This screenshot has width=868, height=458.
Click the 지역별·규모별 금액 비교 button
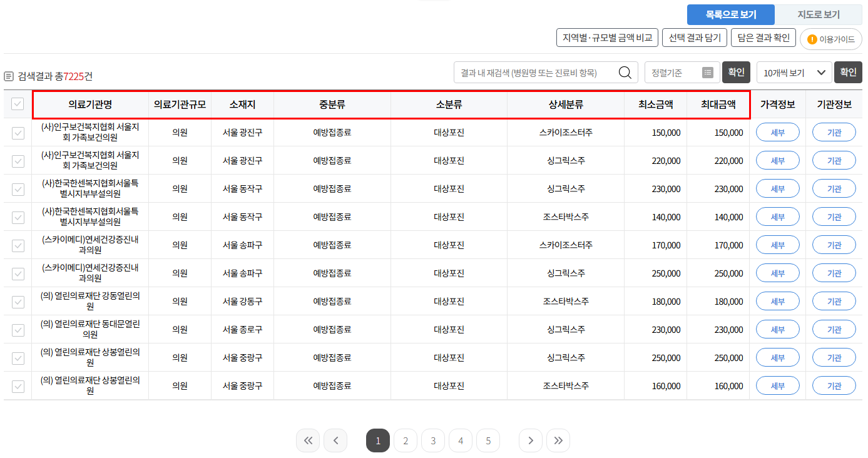[x=606, y=37]
